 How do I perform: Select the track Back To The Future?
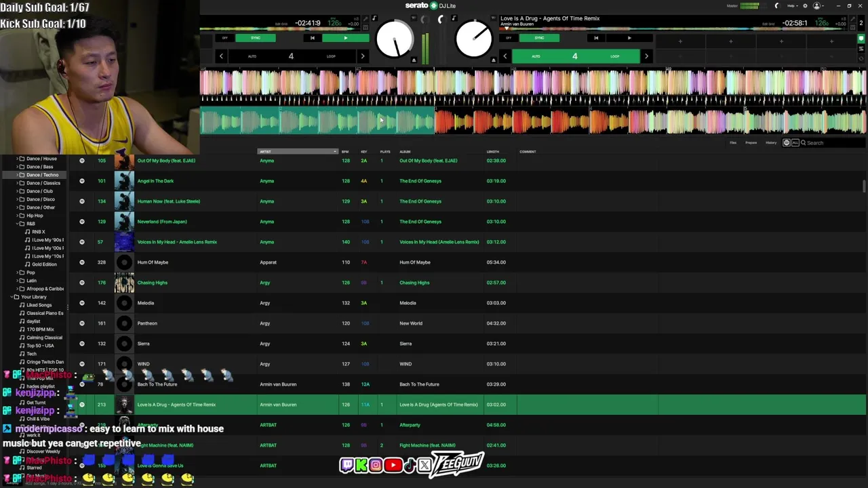[157, 384]
